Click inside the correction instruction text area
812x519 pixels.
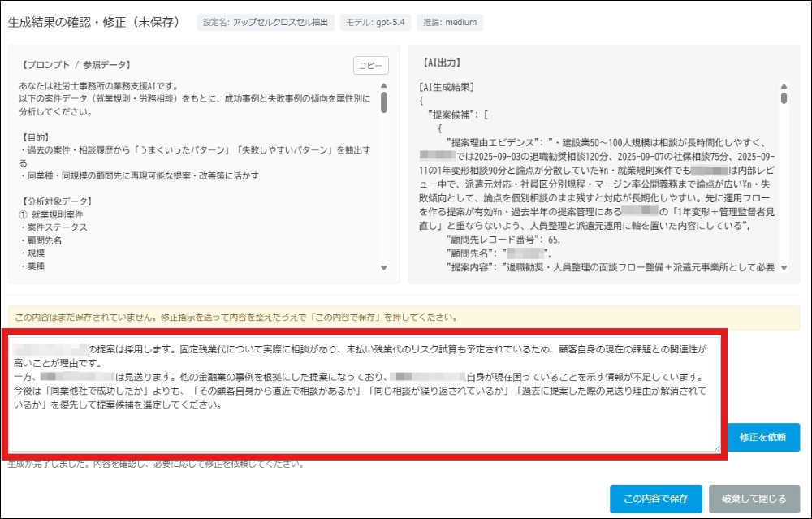tap(364, 394)
